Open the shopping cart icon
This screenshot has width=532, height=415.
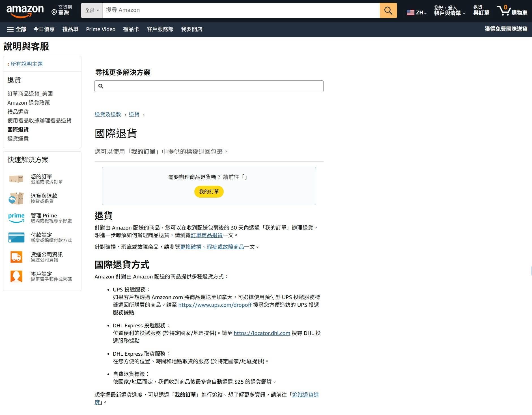point(503,10)
